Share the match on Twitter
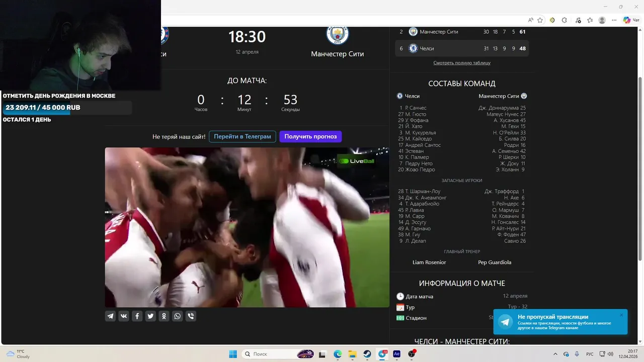Screen dimensions: 644x362 pos(150,316)
